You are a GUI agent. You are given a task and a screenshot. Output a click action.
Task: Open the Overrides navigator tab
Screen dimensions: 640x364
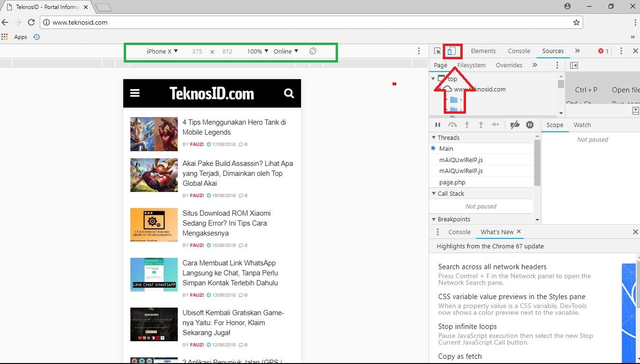click(x=509, y=65)
